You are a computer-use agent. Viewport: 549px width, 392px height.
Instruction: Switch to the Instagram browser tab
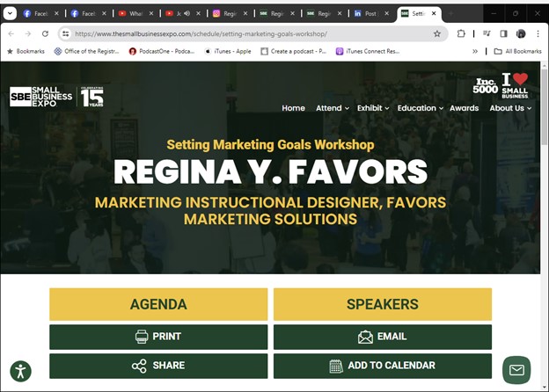229,14
